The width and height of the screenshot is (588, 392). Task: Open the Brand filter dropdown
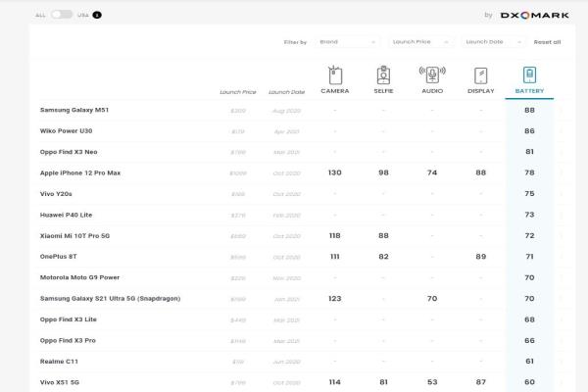347,42
